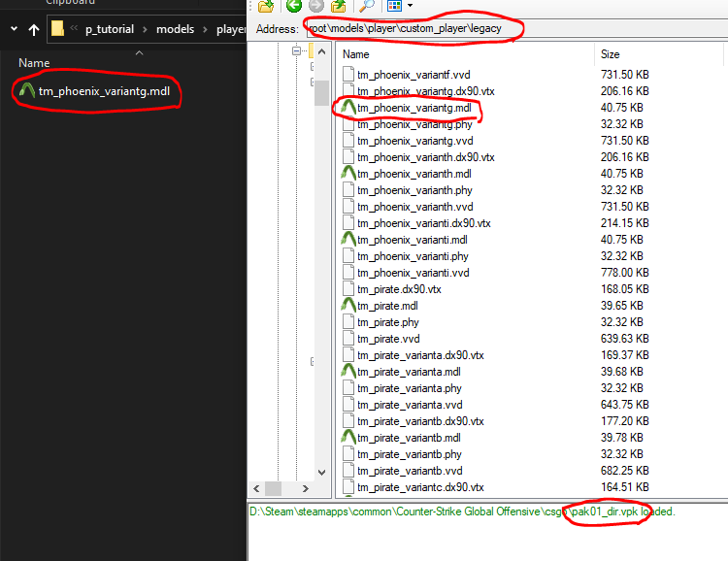
Task: Click models in the Explorer breadcrumb
Action: pyautogui.click(x=175, y=29)
